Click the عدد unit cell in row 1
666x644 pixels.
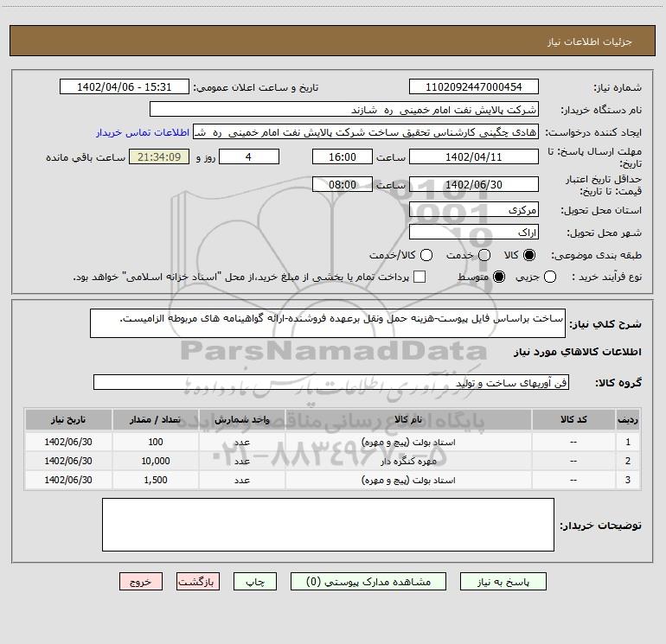(x=241, y=442)
